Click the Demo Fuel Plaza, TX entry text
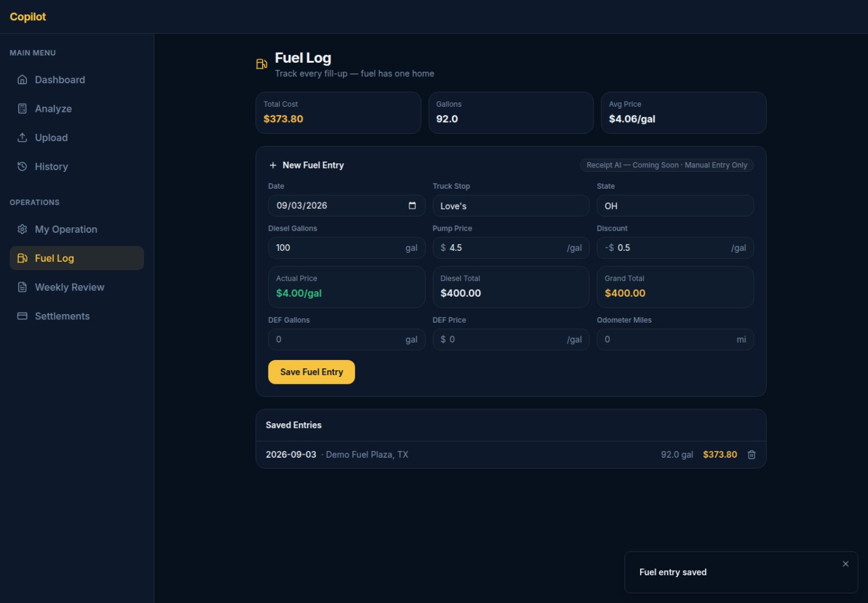Viewport: 868px width, 603px height. click(x=367, y=455)
